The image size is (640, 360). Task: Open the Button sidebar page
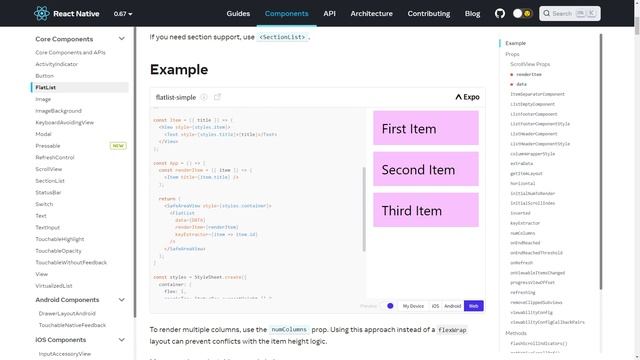coord(44,76)
